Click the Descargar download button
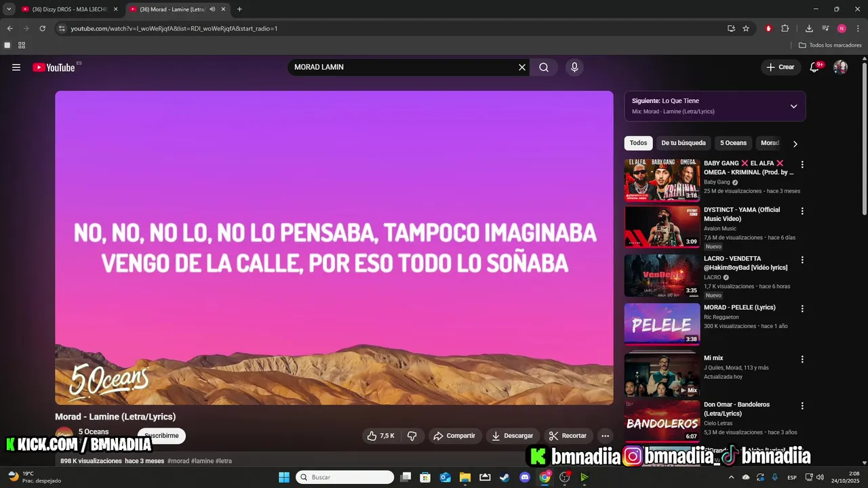Image resolution: width=868 pixels, height=488 pixels. point(513,436)
